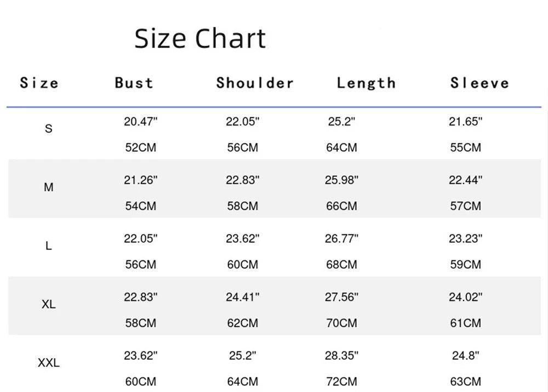The height and width of the screenshot is (392, 548).
Task: Select the L size row label
Action: [49, 246]
